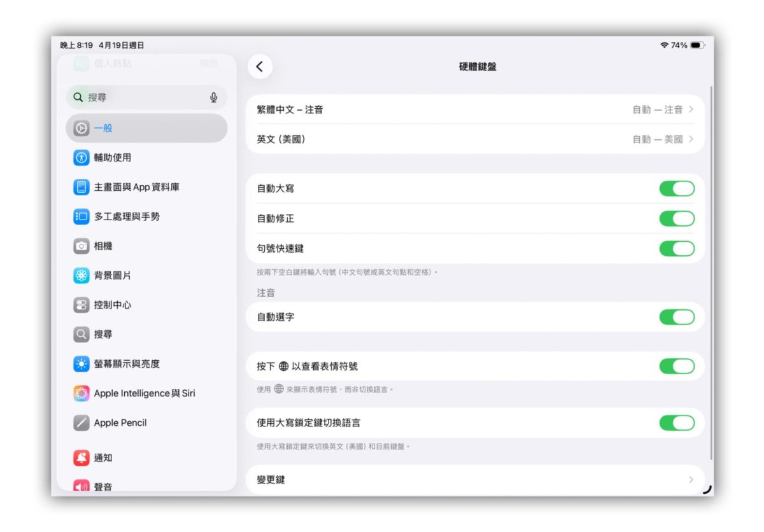Open 螢幕顯示與亮度 settings
The image size is (764, 532).
146,364
